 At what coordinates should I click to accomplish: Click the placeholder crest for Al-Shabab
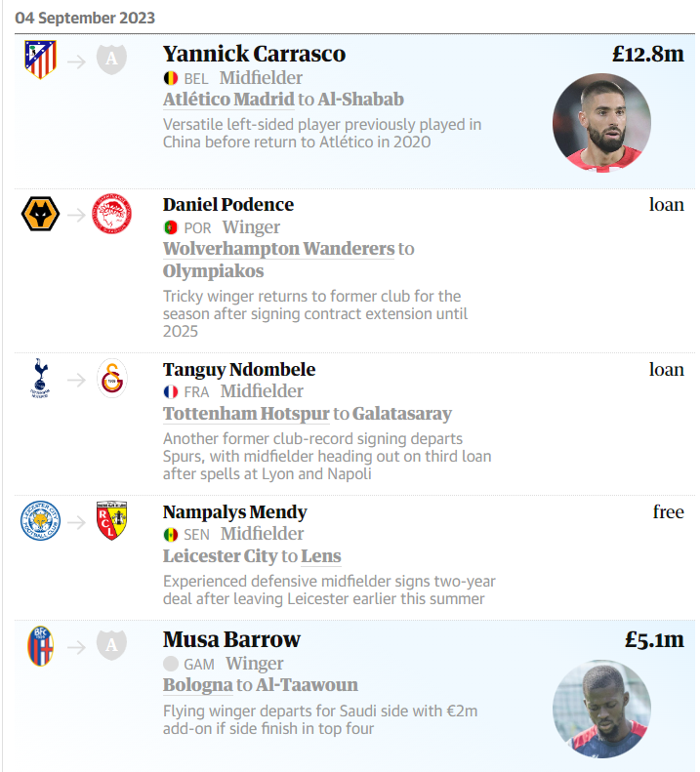(x=111, y=61)
